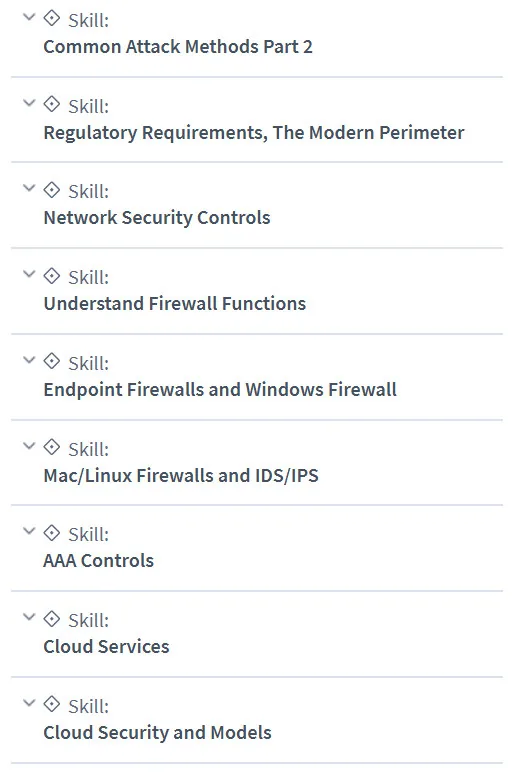Expand chevron for Network Security Controls
Image resolution: width=513 pixels, height=774 pixels.
pyautogui.click(x=30, y=189)
